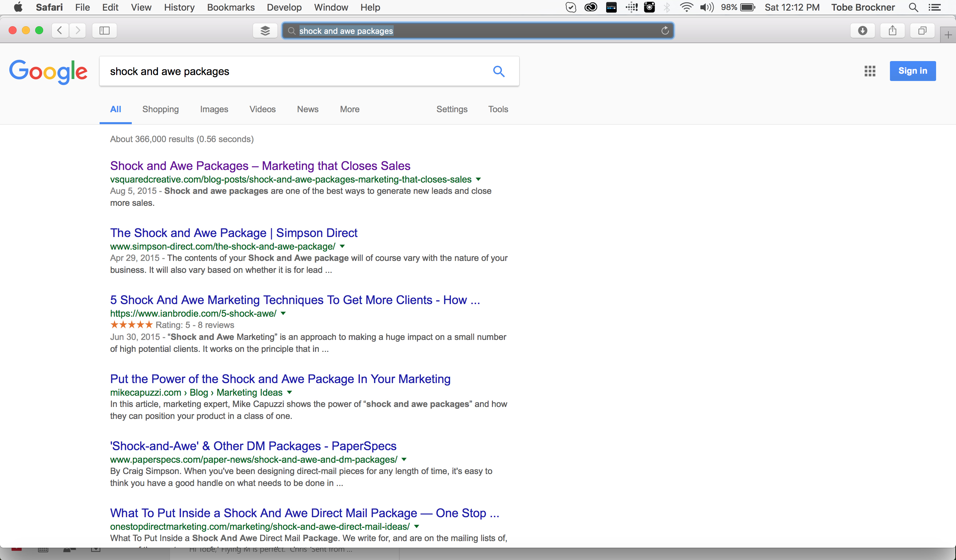Go back with the Safari back arrow

tap(60, 30)
